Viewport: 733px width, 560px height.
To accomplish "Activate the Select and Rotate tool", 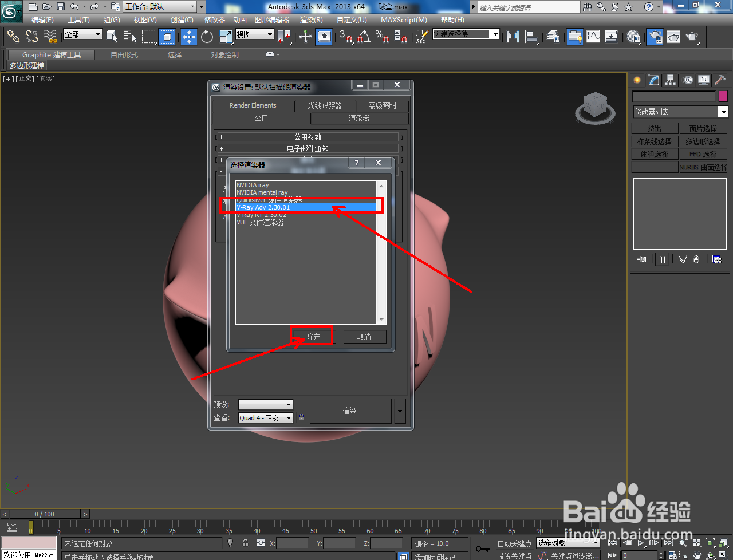I will (x=205, y=37).
